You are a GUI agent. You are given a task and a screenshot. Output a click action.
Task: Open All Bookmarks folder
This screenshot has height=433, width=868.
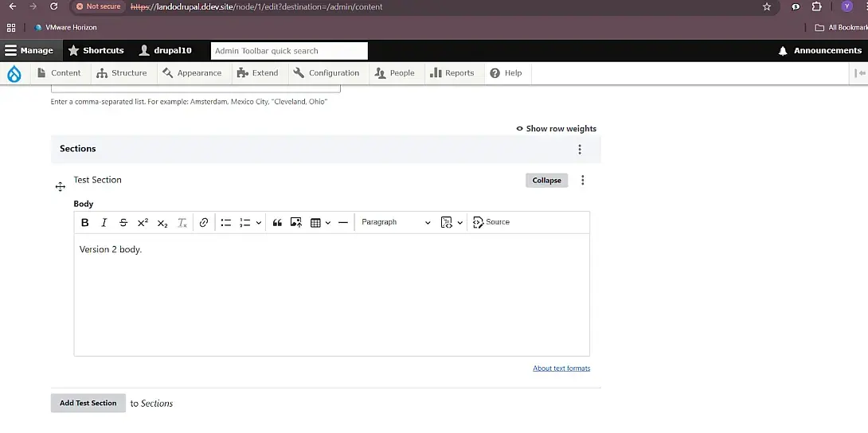click(x=842, y=28)
